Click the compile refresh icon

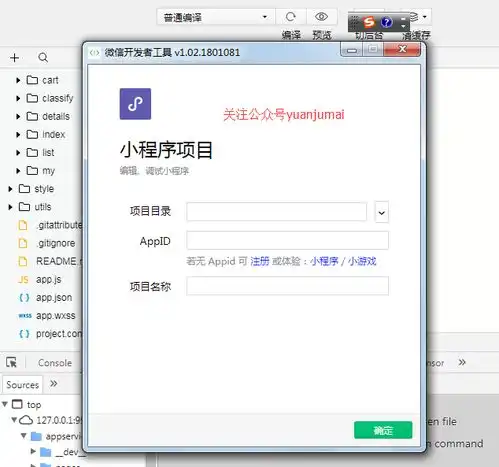(290, 17)
